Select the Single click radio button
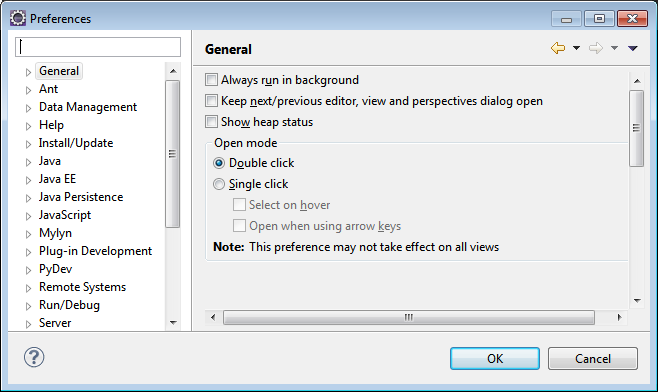 pos(219,184)
